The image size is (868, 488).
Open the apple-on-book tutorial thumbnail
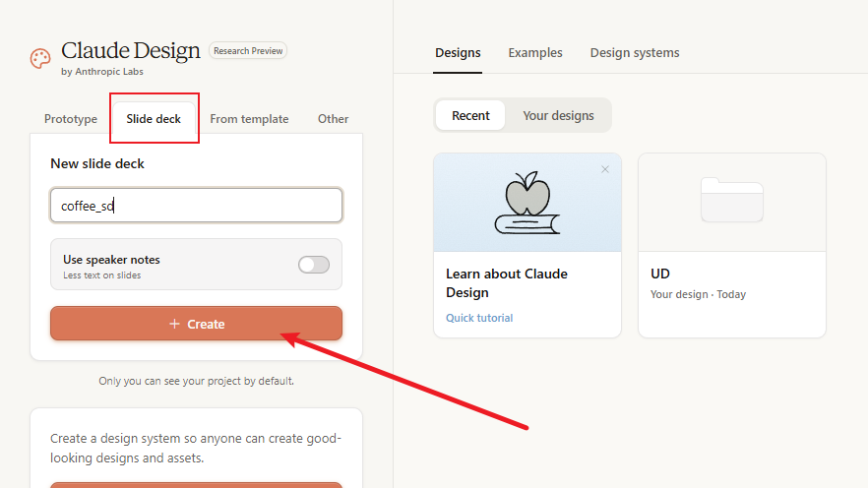click(x=527, y=203)
